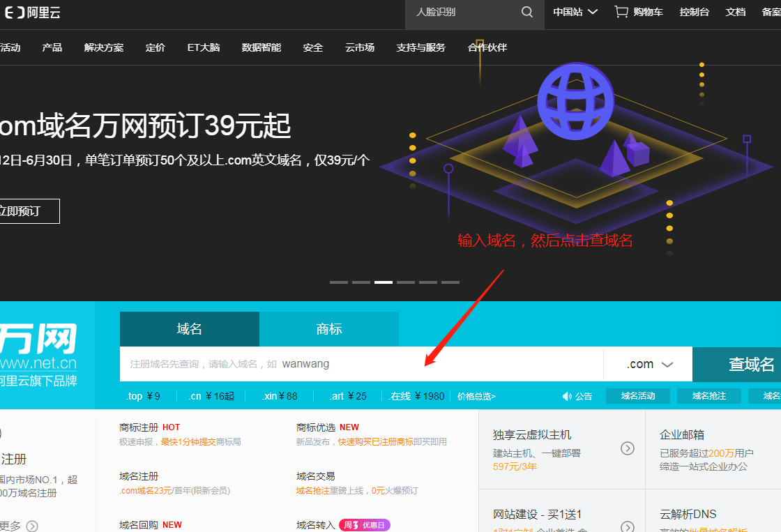This screenshot has width=781, height=532.
Task: Click the 周三 优惠日 badge
Action: 365,525
